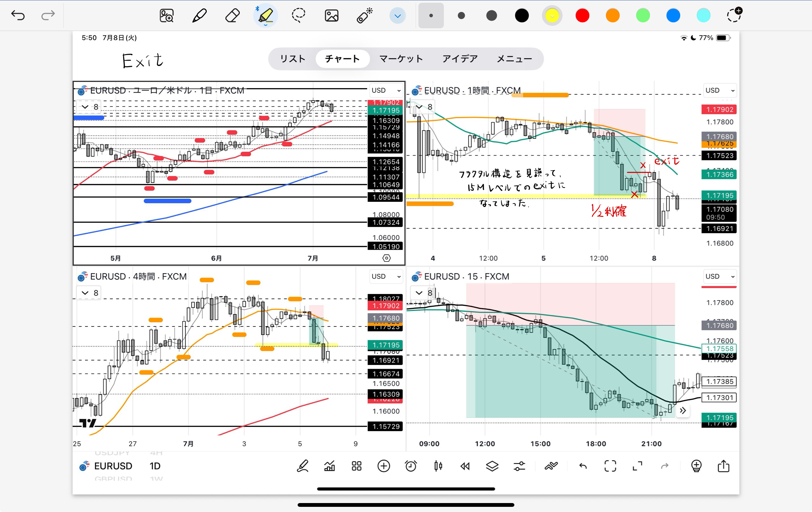The height and width of the screenshot is (512, 812).
Task: Open the indicators chart icon
Action: (330, 466)
